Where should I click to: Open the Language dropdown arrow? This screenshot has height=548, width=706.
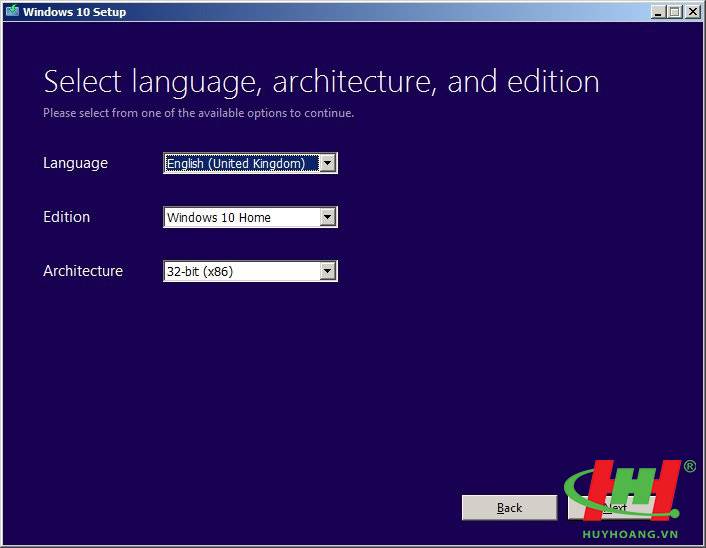coord(328,163)
